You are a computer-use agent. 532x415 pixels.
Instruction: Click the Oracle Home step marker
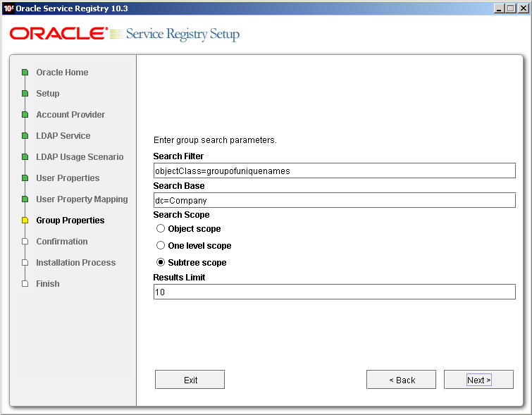(x=25, y=73)
